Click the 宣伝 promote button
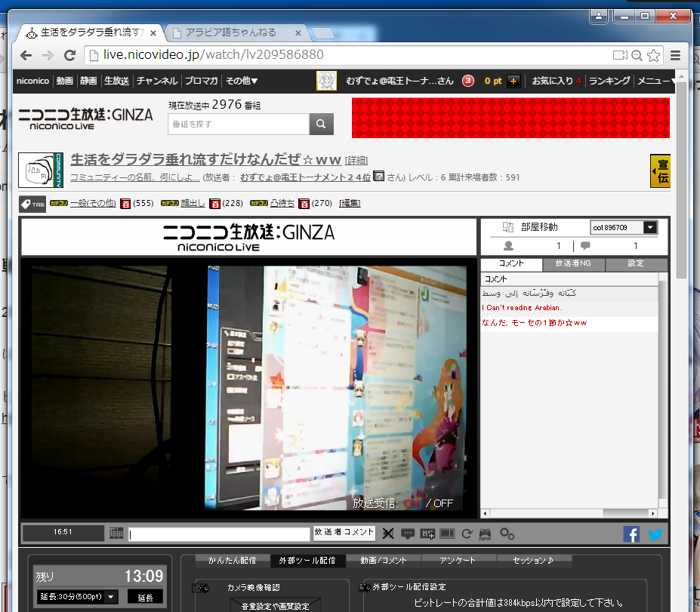Image resolution: width=700 pixels, height=612 pixels. click(x=660, y=171)
